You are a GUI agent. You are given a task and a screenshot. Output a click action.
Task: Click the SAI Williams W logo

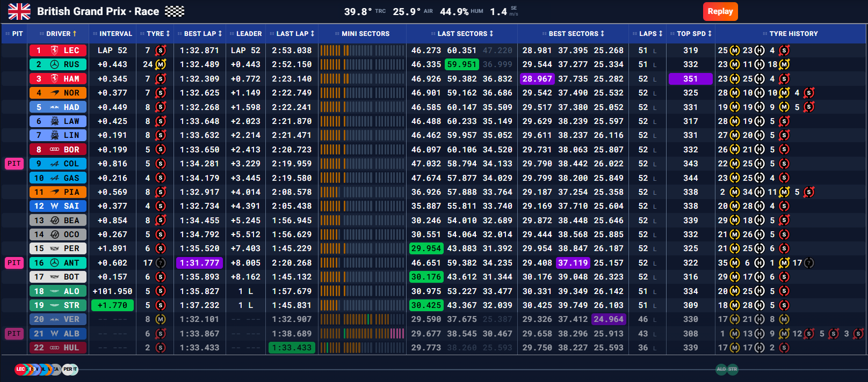(54, 206)
